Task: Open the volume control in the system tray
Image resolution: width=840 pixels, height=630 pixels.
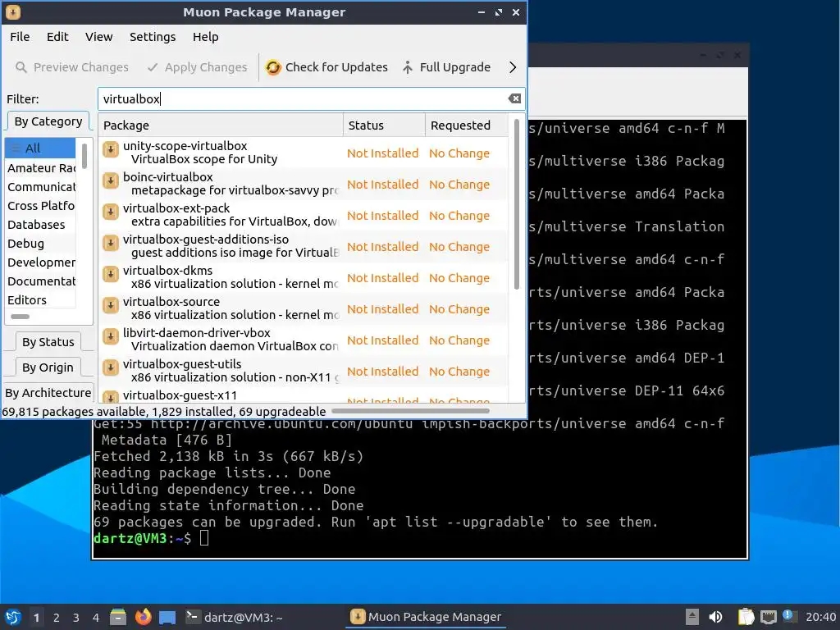Action: pyautogui.click(x=715, y=617)
